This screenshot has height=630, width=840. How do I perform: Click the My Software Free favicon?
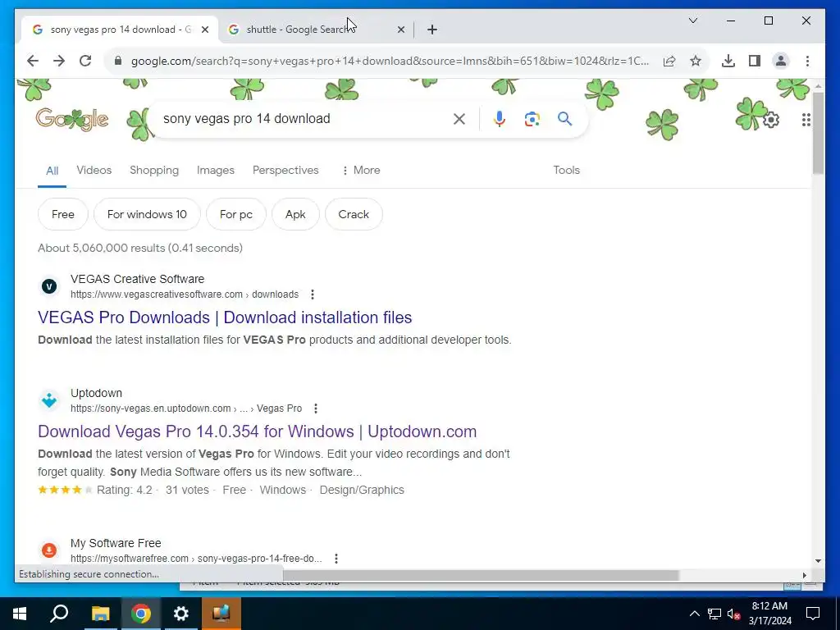coord(49,550)
